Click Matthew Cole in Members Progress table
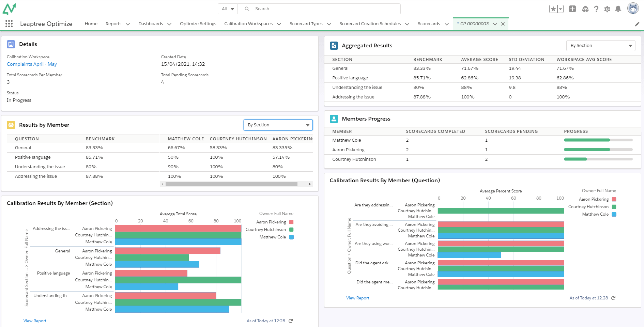Viewport: 644px width, 327px height. (347, 140)
